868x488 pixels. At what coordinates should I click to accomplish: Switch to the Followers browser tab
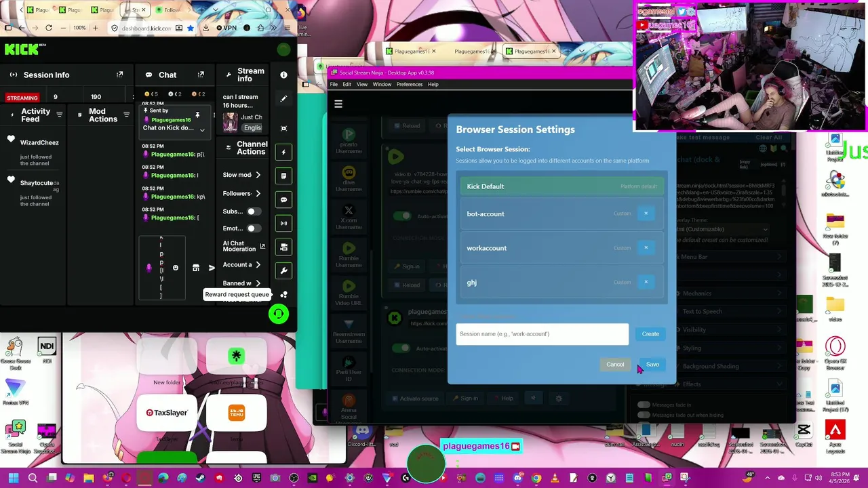coord(169,10)
